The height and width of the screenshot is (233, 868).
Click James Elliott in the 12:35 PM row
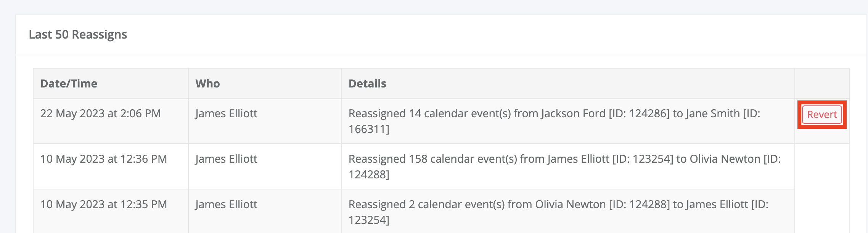[226, 204]
